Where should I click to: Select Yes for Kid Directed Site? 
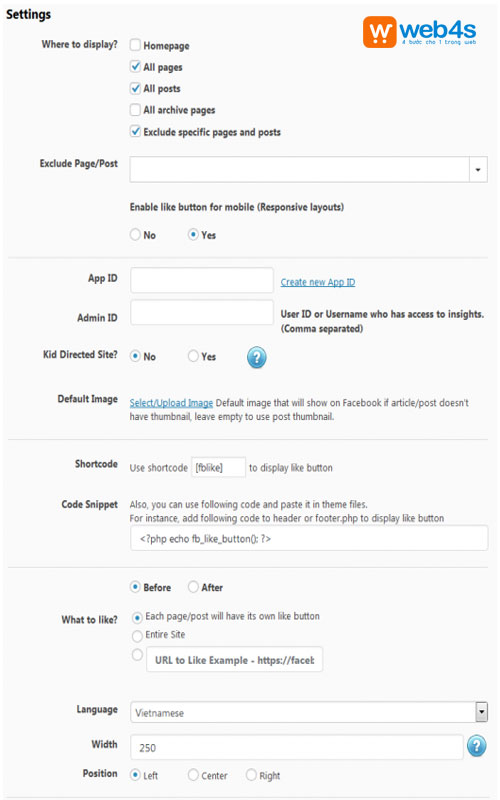[x=193, y=356]
